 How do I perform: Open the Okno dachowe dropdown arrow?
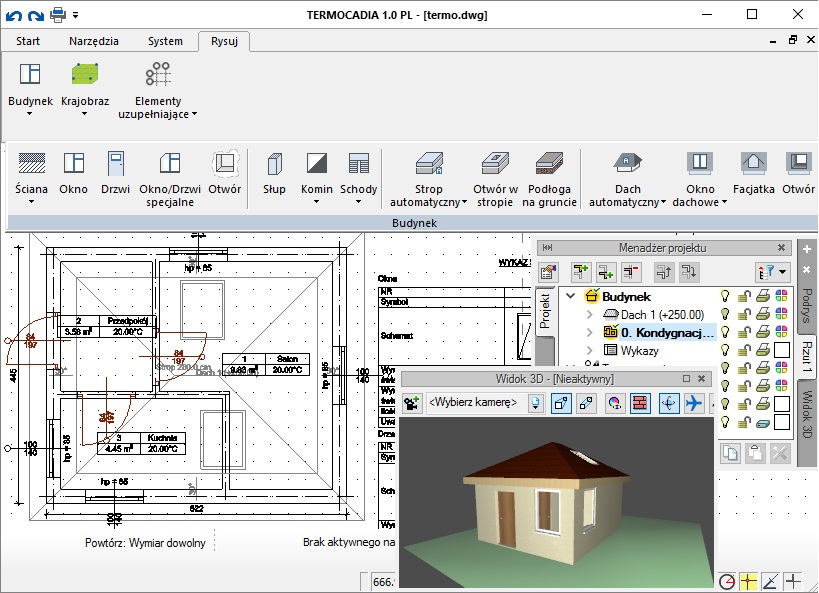click(x=724, y=202)
